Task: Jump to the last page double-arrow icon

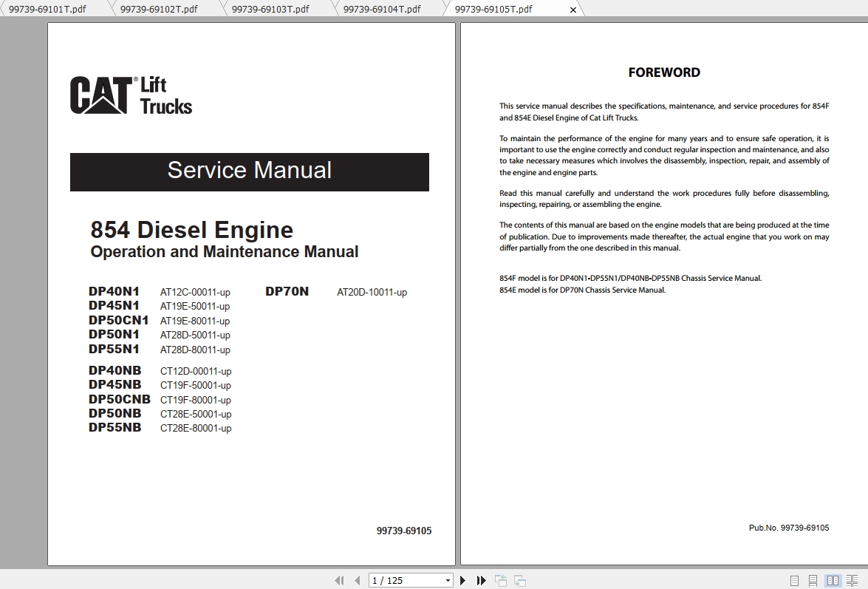Action: (x=481, y=580)
